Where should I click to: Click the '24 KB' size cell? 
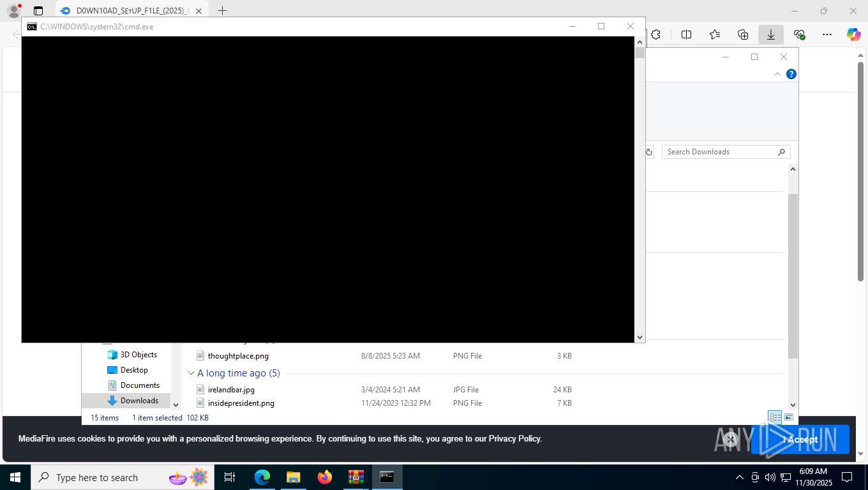(562, 390)
